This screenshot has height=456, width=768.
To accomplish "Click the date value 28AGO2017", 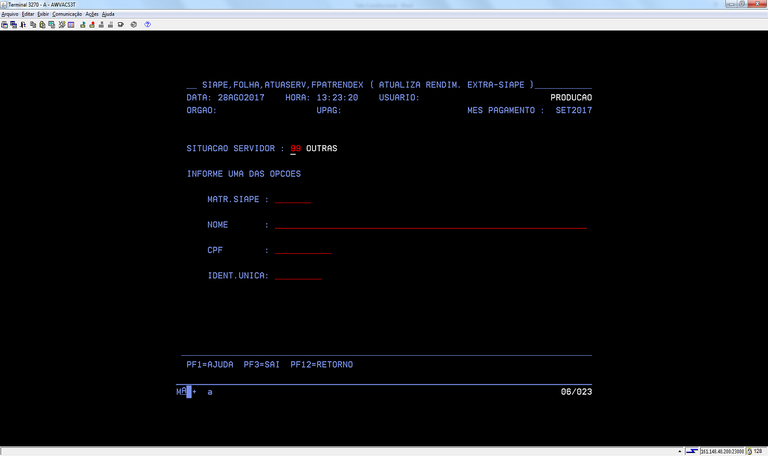I will (x=241, y=97).
